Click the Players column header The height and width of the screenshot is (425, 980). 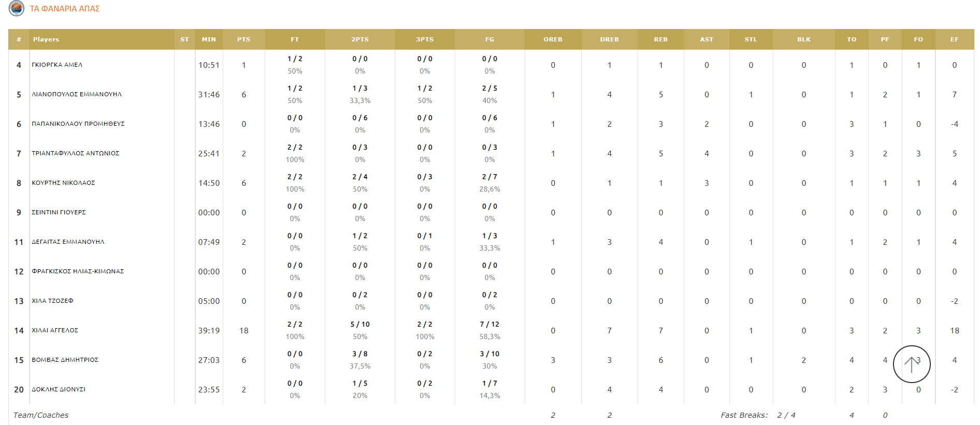46,39
